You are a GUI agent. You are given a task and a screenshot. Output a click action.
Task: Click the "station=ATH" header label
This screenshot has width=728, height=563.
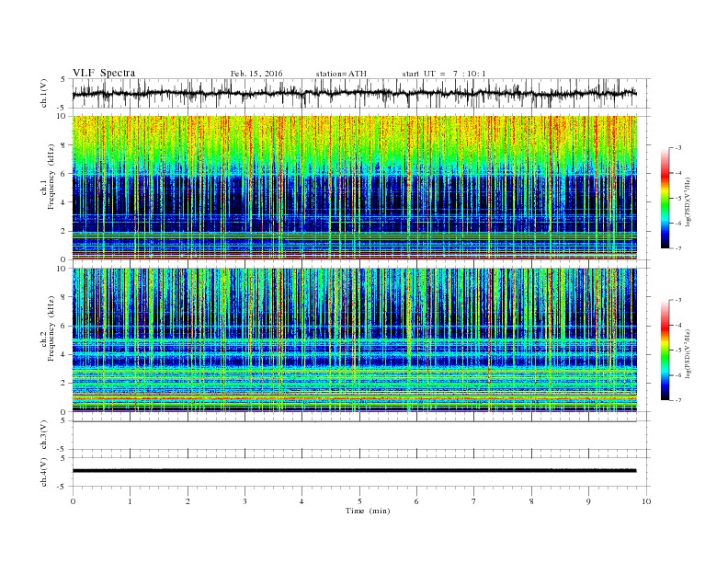(341, 74)
